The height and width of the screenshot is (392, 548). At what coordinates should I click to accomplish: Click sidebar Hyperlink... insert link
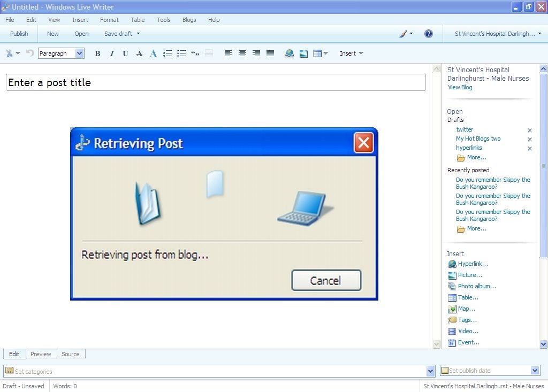[473, 264]
